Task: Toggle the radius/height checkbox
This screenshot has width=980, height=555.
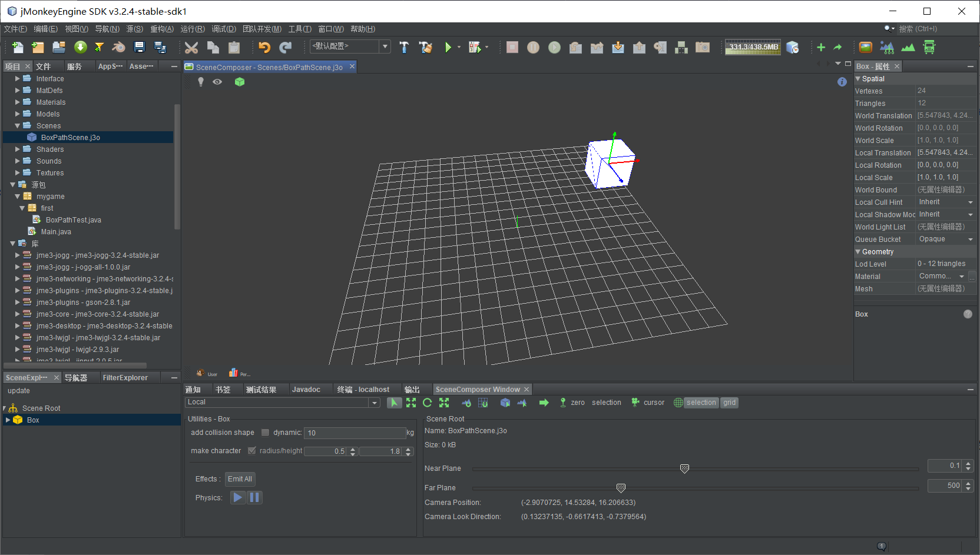Action: 252,451
